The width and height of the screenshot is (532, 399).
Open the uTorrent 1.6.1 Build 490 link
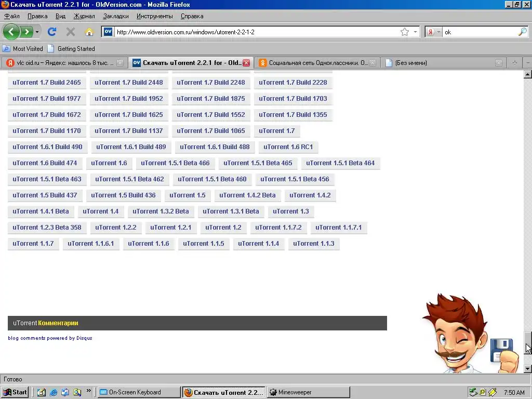coord(47,147)
